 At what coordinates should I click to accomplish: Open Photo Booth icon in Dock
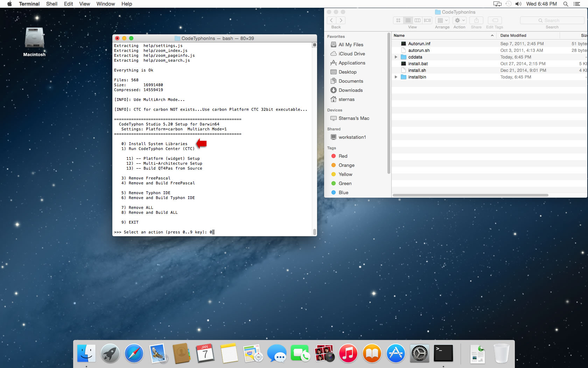[324, 353]
